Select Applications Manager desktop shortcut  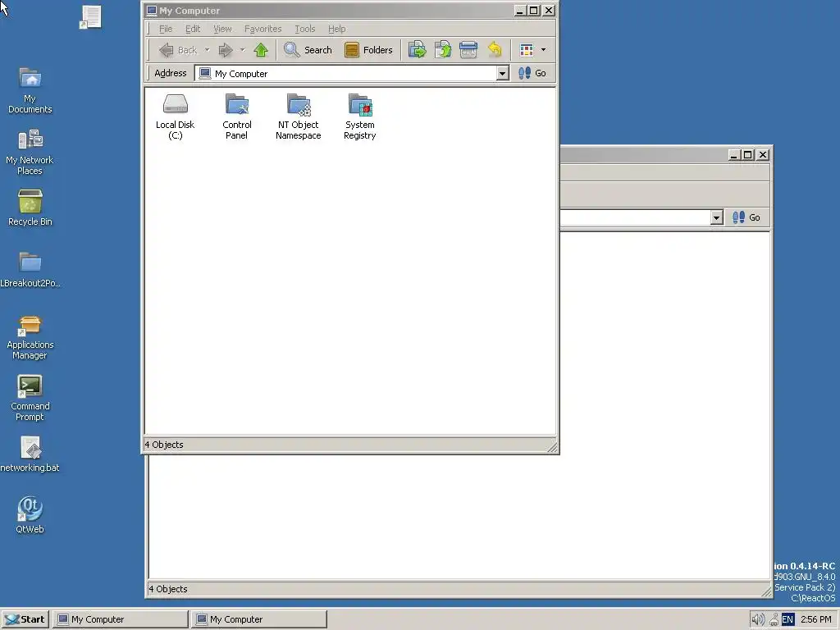30,337
